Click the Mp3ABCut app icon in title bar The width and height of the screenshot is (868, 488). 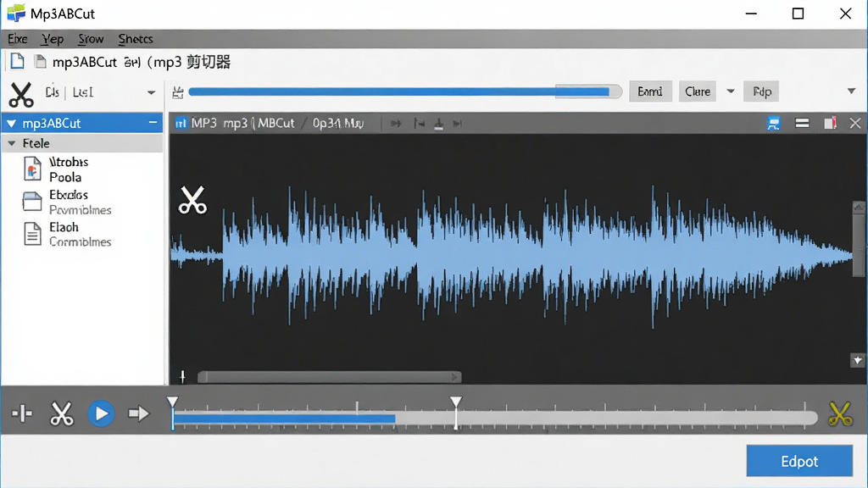(16, 13)
